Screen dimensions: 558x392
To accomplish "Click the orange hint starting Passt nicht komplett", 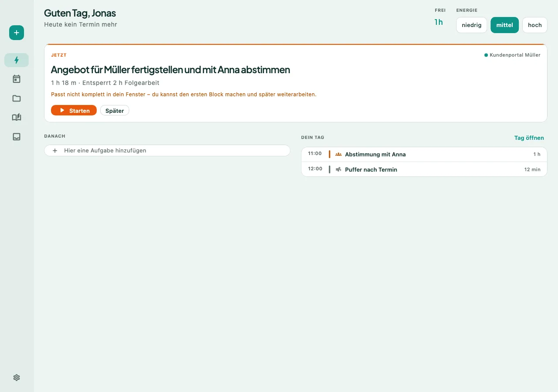I will tap(184, 94).
